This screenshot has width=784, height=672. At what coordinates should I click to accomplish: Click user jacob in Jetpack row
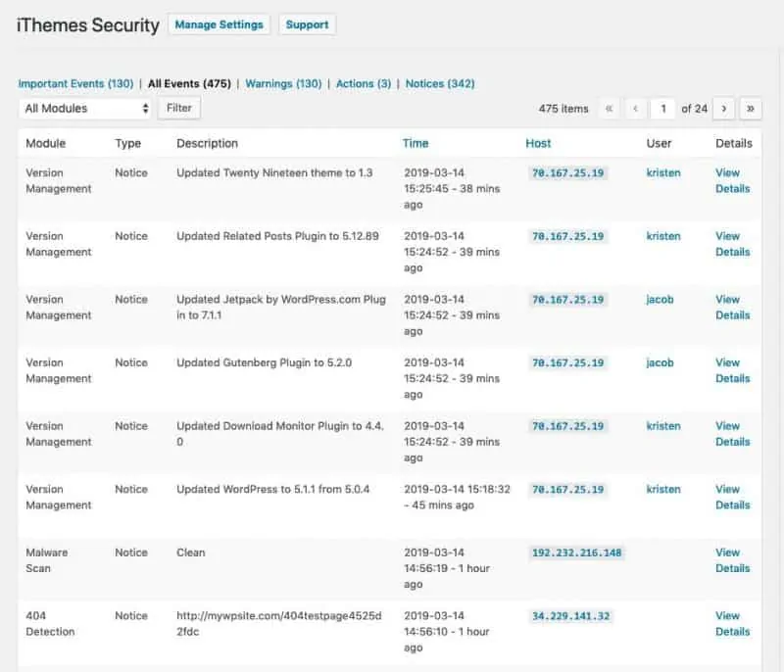click(660, 300)
